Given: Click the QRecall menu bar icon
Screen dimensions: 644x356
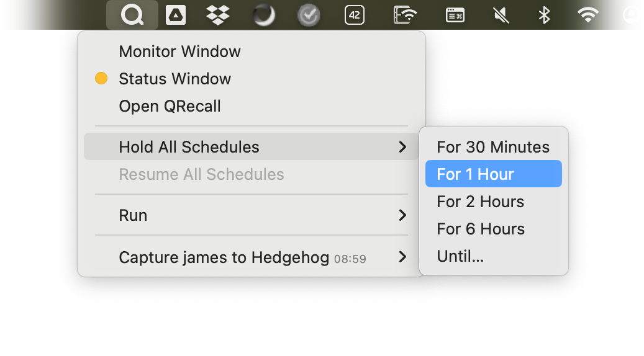Looking at the screenshot, I should (x=132, y=15).
